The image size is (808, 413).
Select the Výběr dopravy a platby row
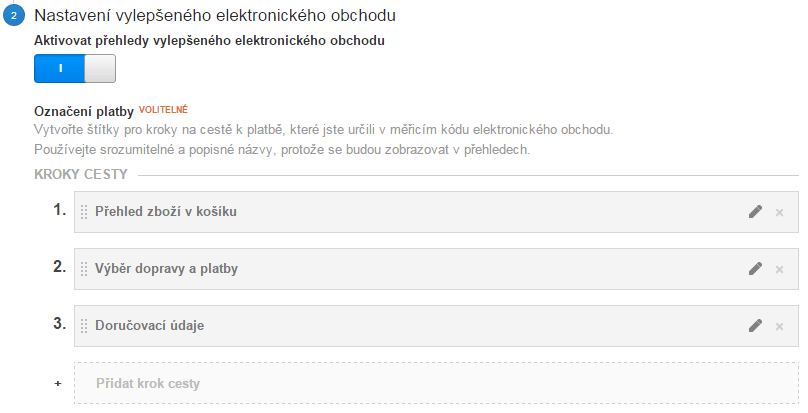point(436,269)
